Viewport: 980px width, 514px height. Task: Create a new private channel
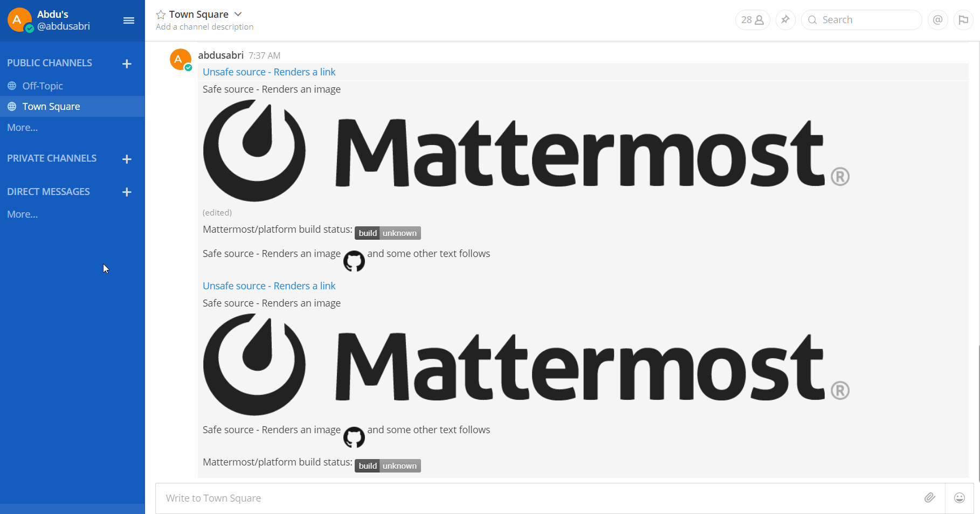tap(127, 159)
